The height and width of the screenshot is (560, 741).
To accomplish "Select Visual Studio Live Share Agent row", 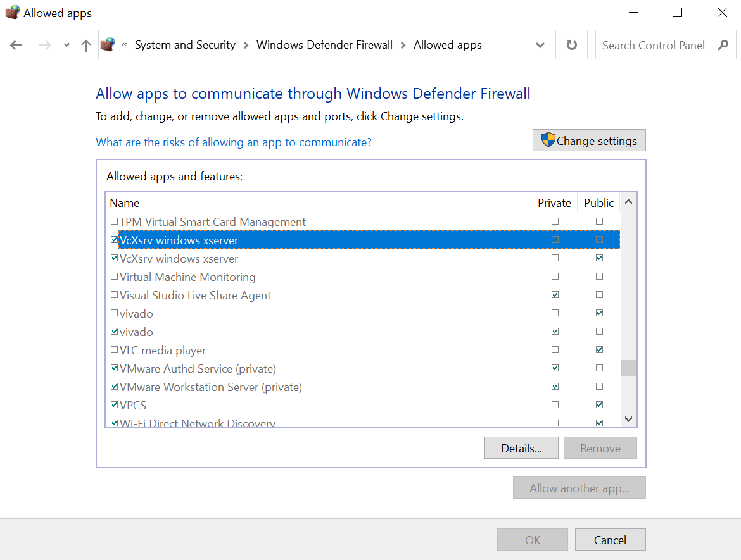I will pos(363,295).
